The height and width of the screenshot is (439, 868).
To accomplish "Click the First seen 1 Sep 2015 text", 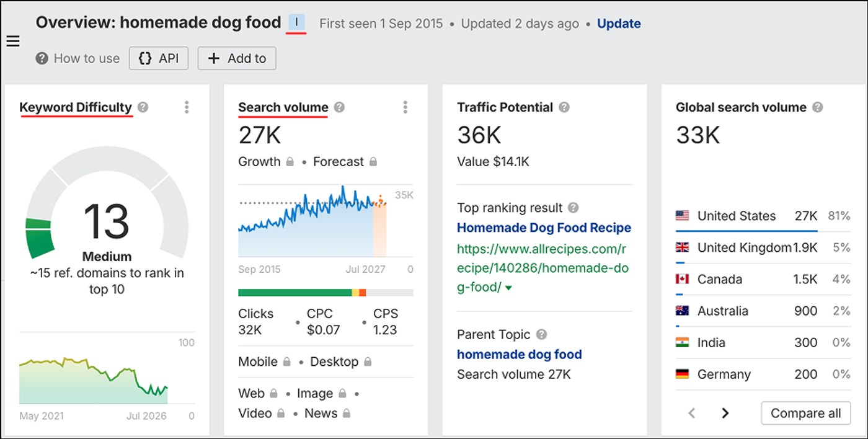I will click(x=381, y=24).
